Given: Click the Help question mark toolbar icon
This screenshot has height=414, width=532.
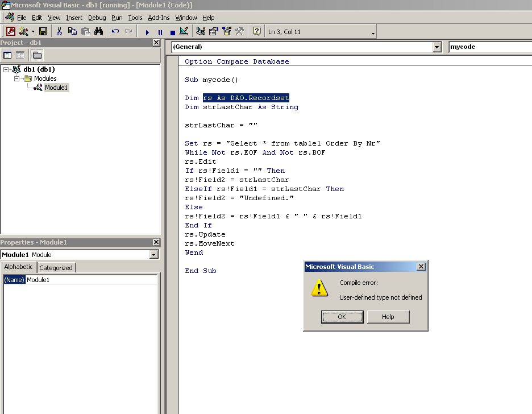Looking at the screenshot, I should 257,32.
